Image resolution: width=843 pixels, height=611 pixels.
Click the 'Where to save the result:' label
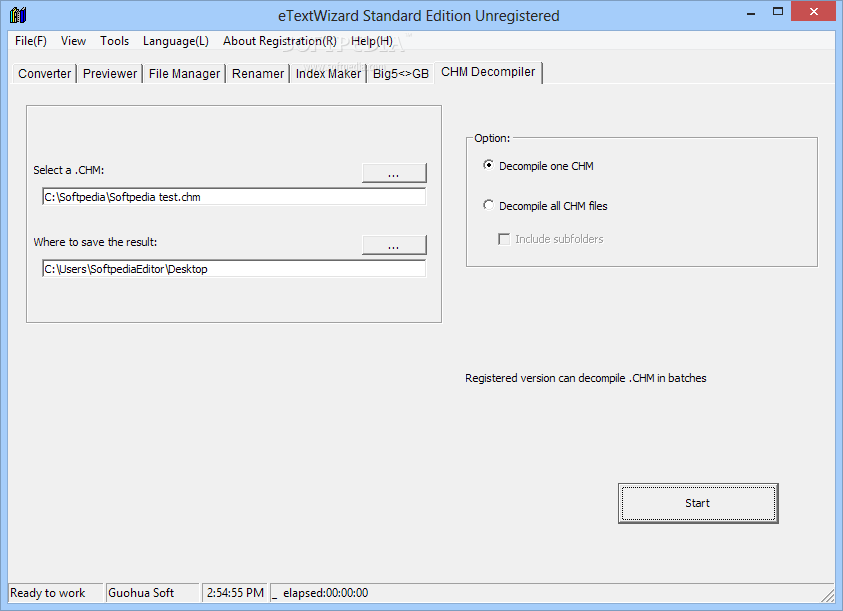coord(95,242)
